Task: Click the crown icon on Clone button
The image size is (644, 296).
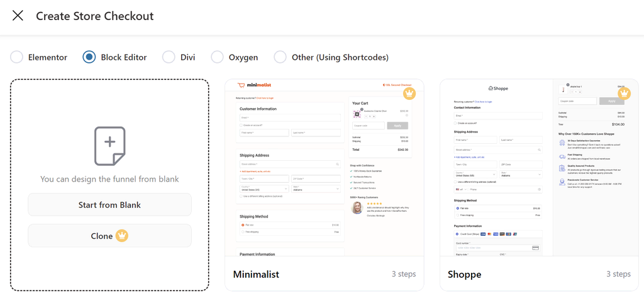Action: point(122,236)
